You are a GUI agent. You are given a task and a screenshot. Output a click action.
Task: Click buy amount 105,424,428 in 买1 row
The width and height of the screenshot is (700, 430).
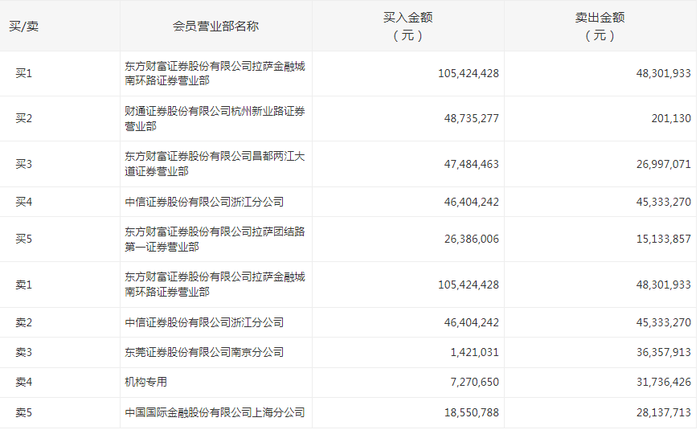pos(468,73)
